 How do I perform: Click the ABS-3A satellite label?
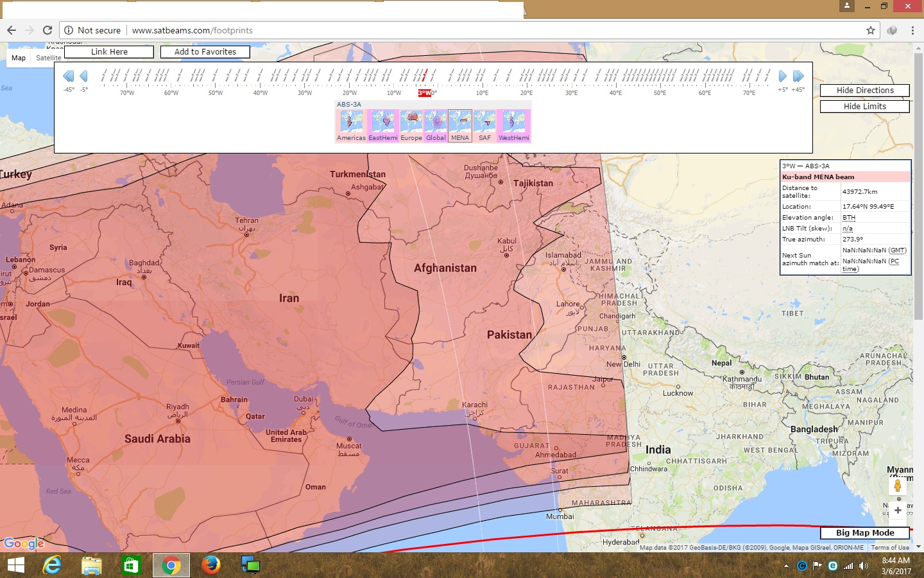[x=349, y=104]
